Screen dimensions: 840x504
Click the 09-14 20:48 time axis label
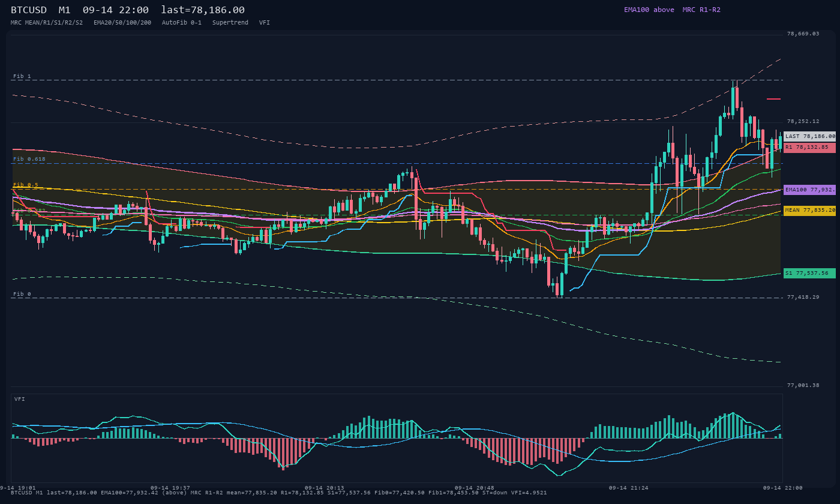click(475, 488)
